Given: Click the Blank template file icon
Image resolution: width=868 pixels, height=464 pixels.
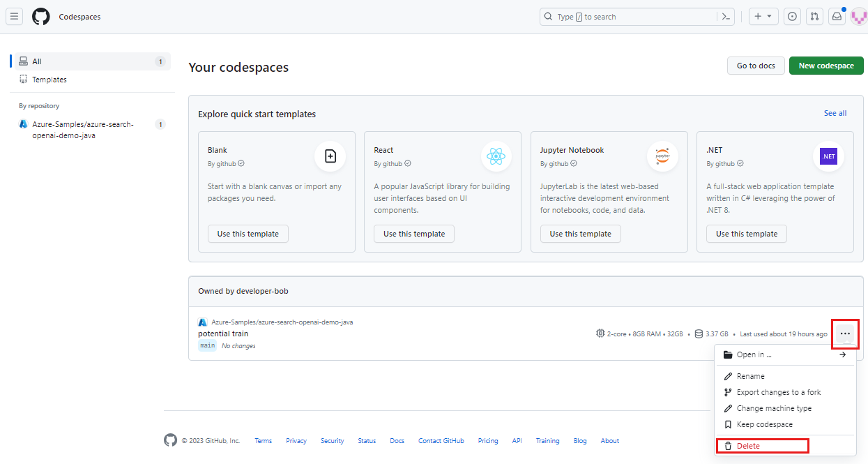Looking at the screenshot, I should click(330, 156).
